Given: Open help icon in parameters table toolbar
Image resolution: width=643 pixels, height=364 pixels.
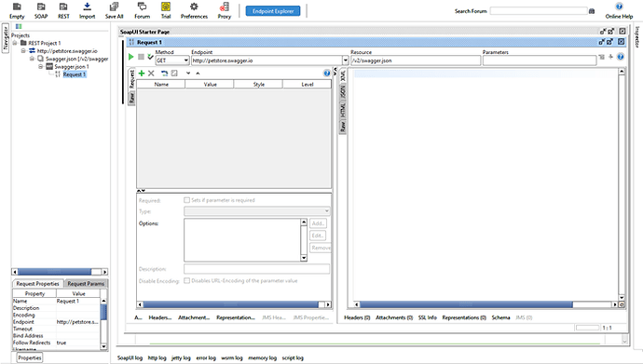Looking at the screenshot, I should point(327,74).
